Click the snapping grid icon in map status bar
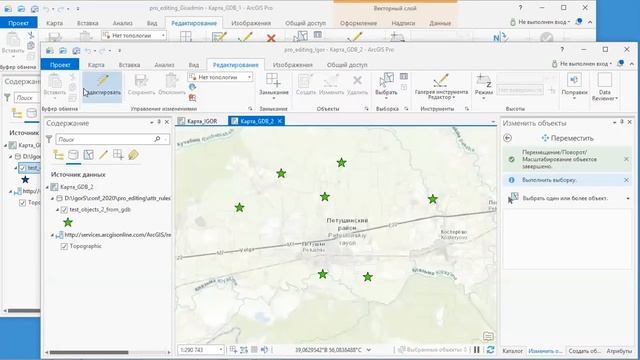This screenshot has height=360, width=640. (x=233, y=350)
